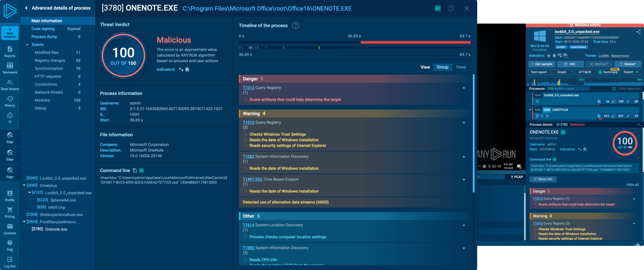The image size is (644, 270).
Task: Click AI badge next to ONENOTE.EXE in side panel
Action: click(x=563, y=132)
